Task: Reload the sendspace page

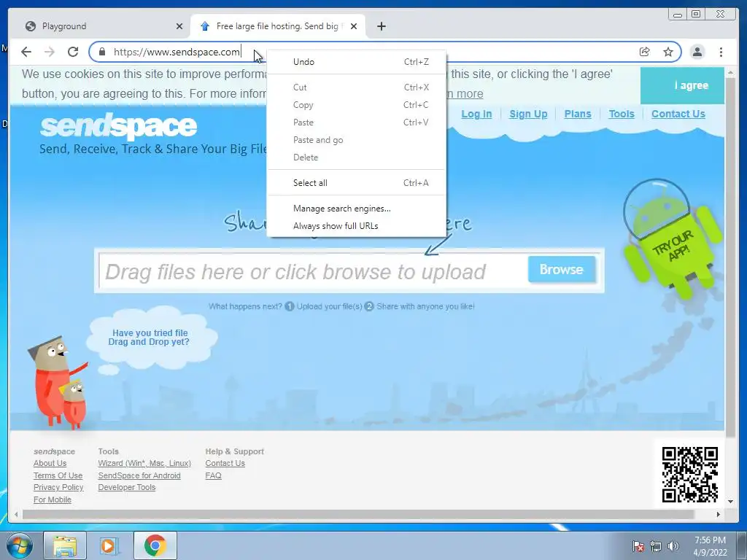Action: 73,52
